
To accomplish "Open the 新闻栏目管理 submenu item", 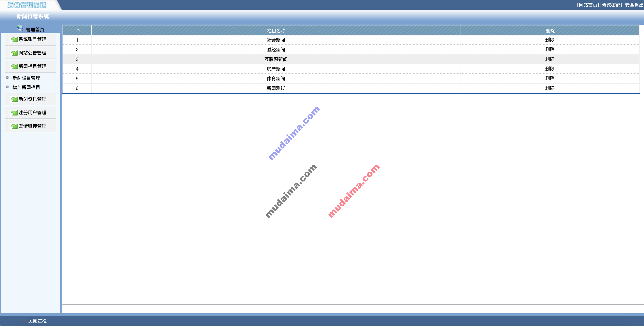I will [x=26, y=78].
